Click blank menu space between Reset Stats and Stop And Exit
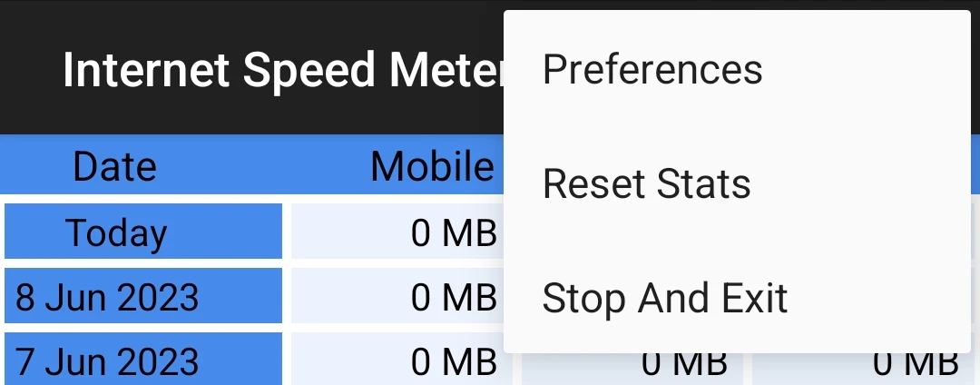This screenshot has height=385, width=980. pyautogui.click(x=737, y=241)
